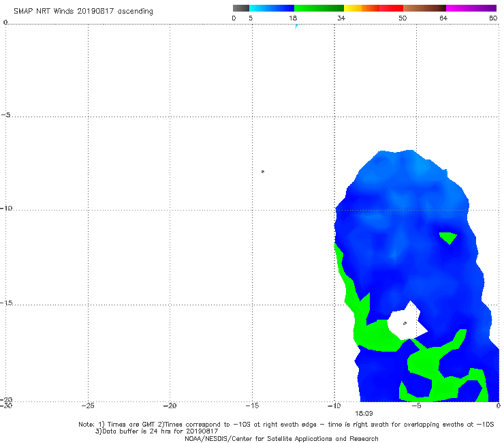Viewport: 504px width, 443px height.
Task: Click the longitude axis label '-25'
Action: (88, 406)
